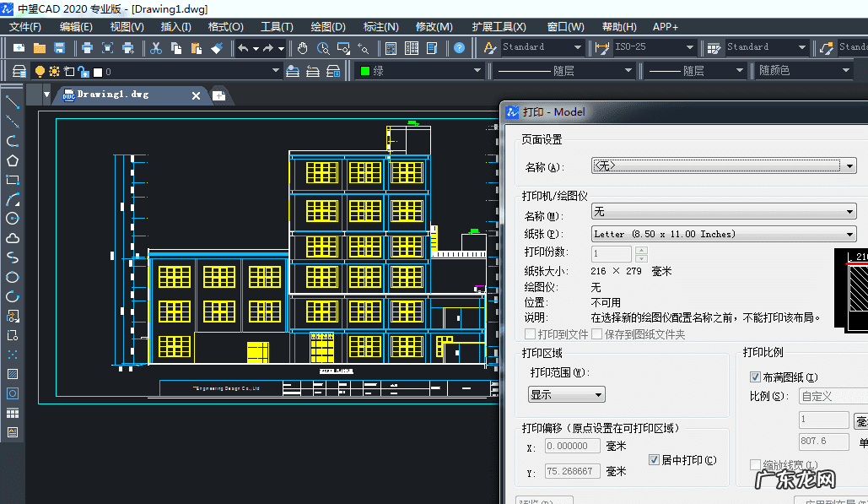Expand the 纸张 Letter paper size dropdown

[724, 234]
